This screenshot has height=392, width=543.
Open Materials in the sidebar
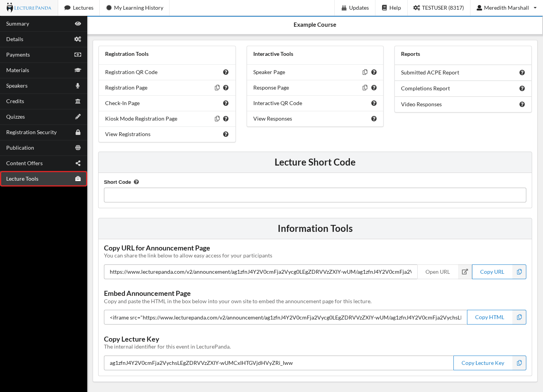(43, 70)
